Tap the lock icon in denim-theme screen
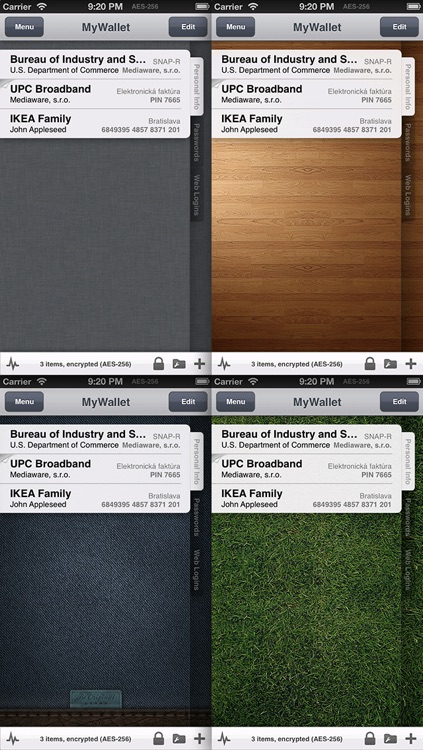Image resolution: width=423 pixels, height=750 pixels. (x=158, y=739)
